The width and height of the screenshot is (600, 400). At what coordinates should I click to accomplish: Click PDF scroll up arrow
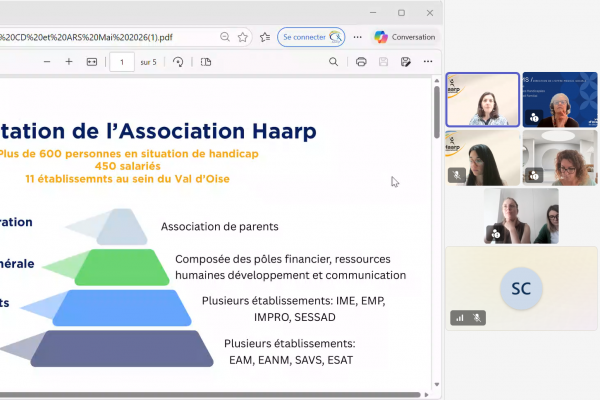click(437, 81)
